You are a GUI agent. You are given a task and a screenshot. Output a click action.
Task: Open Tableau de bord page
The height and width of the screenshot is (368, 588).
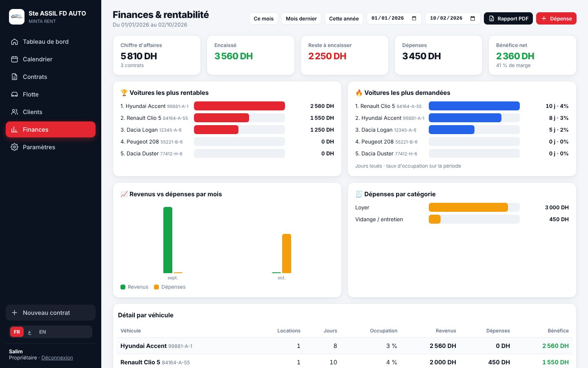pyautogui.click(x=51, y=42)
